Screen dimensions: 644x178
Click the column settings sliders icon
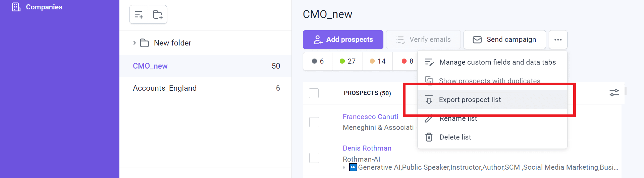click(x=614, y=93)
